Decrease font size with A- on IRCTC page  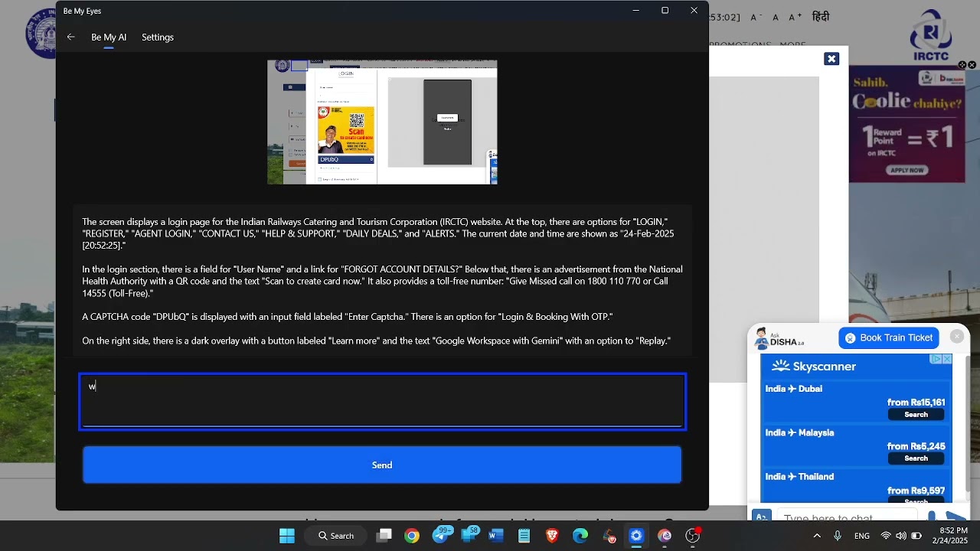[x=756, y=17]
